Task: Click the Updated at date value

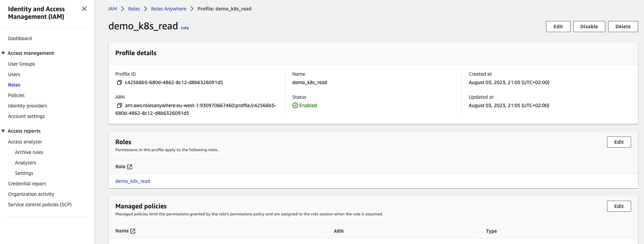Action: (509, 105)
